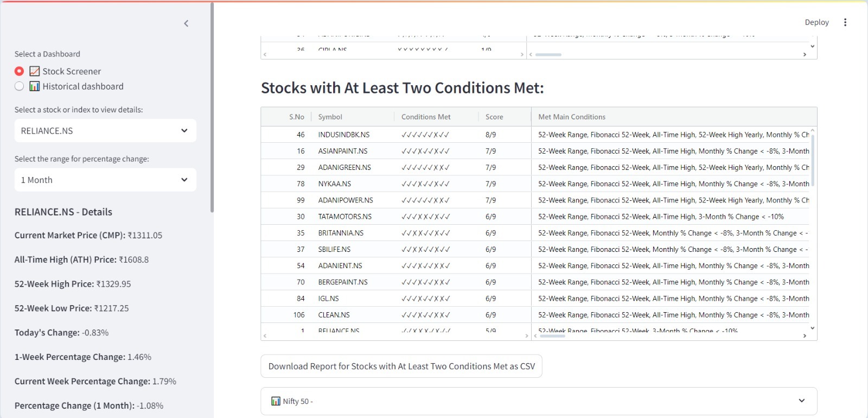Screen dimensions: 868x418
Task: Open the 1 Month range dropdown
Action: click(x=105, y=180)
